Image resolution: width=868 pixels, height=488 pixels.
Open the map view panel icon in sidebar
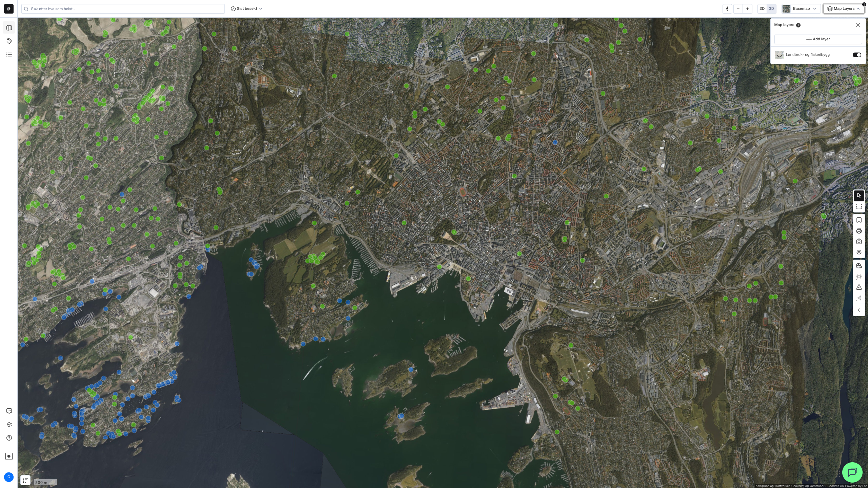coord(9,28)
